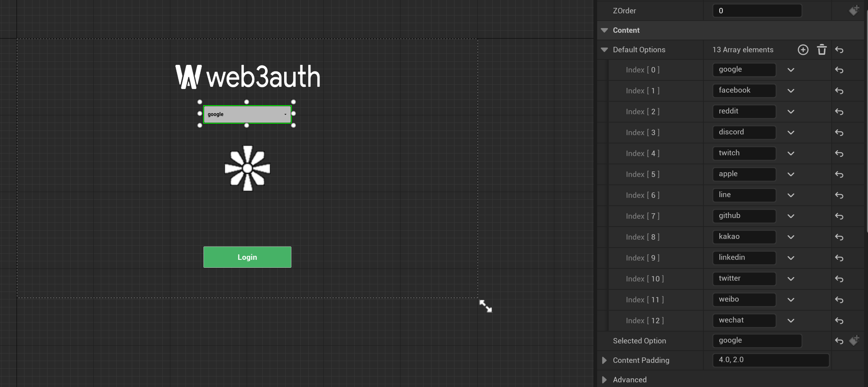
Task: Expand the Advanced section
Action: click(x=604, y=380)
